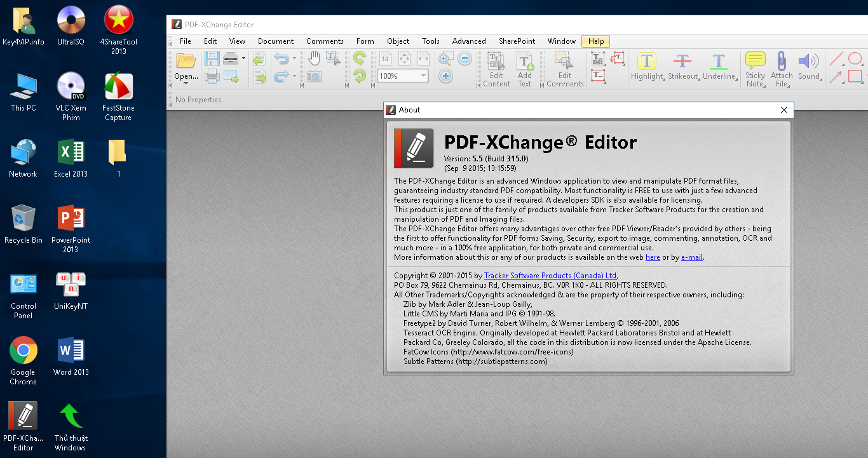This screenshot has height=458, width=868.
Task: Select the Recycle Bin desktop icon
Action: (23, 224)
